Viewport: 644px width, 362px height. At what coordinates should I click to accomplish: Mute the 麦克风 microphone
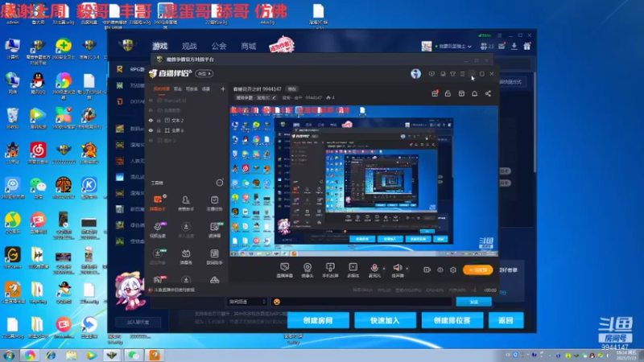(374, 270)
